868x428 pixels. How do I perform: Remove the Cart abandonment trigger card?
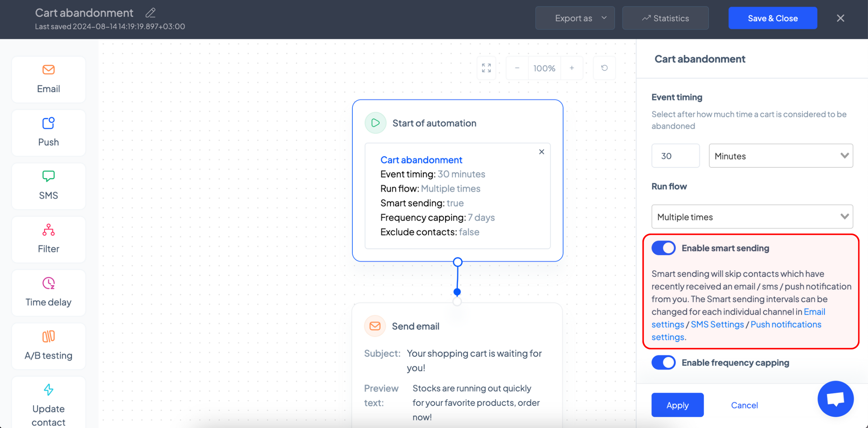[542, 152]
